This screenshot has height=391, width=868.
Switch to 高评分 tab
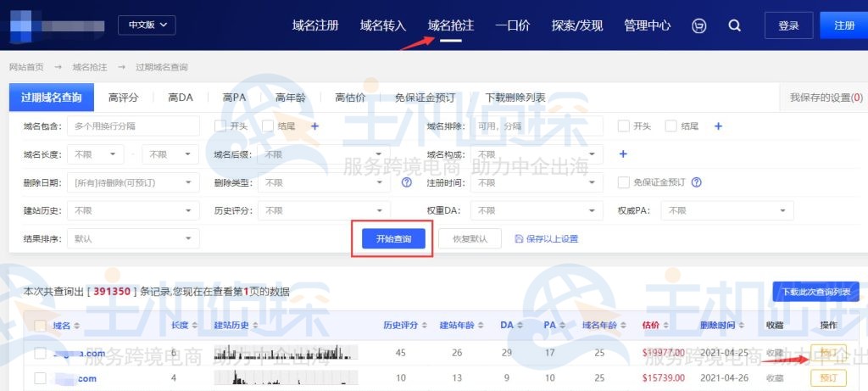pyautogui.click(x=124, y=98)
